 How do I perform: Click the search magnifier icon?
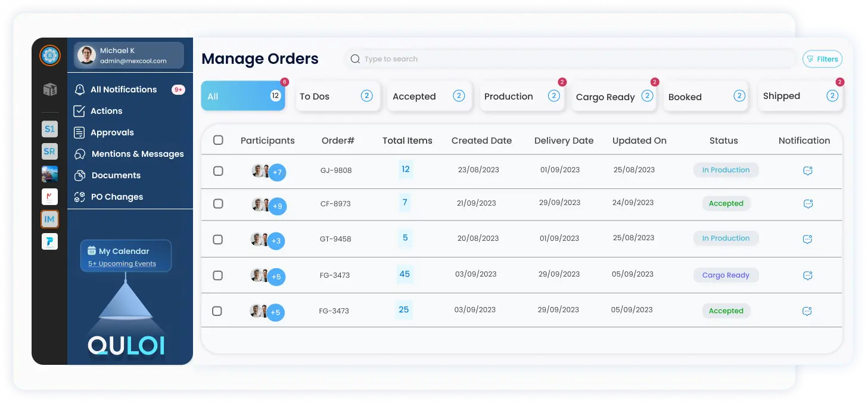[355, 59]
